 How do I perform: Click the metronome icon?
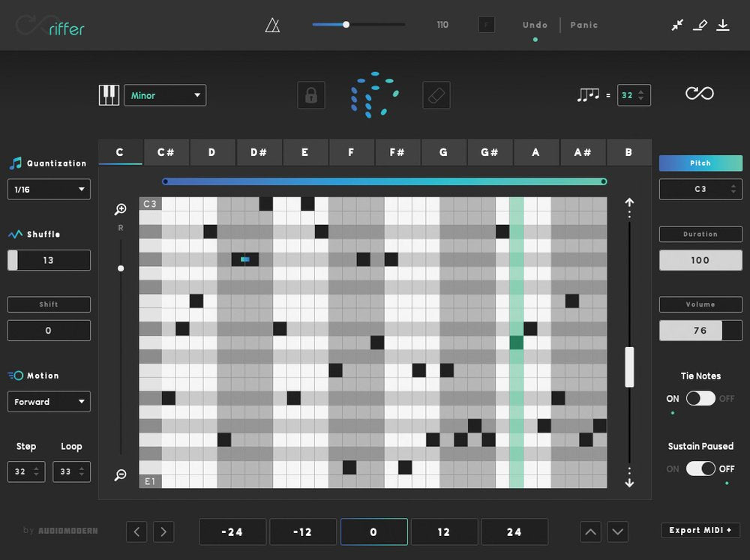point(272,25)
